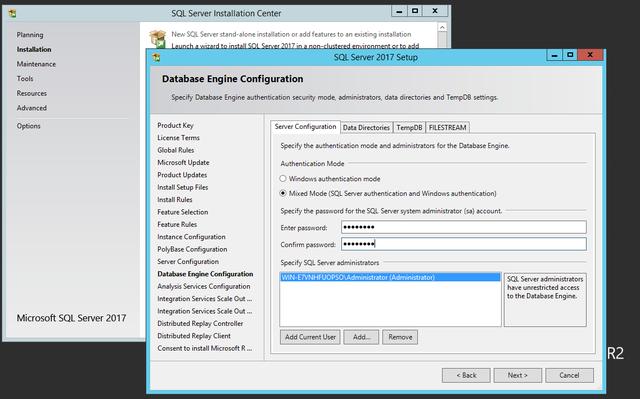Click the Cancel button
Viewport: 640px width, 399px height.
[x=569, y=375]
